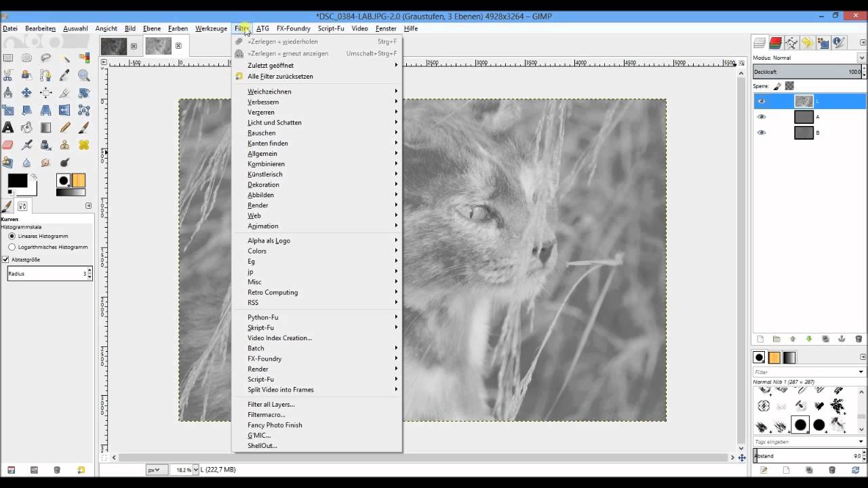Toggle visibility of layer L
This screenshot has height=488, width=868.
tap(762, 101)
